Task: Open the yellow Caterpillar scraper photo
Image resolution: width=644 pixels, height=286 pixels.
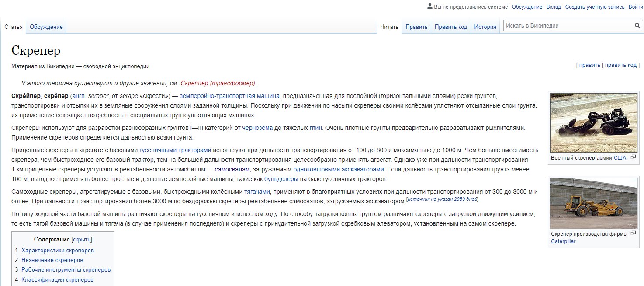Action: pyautogui.click(x=593, y=203)
